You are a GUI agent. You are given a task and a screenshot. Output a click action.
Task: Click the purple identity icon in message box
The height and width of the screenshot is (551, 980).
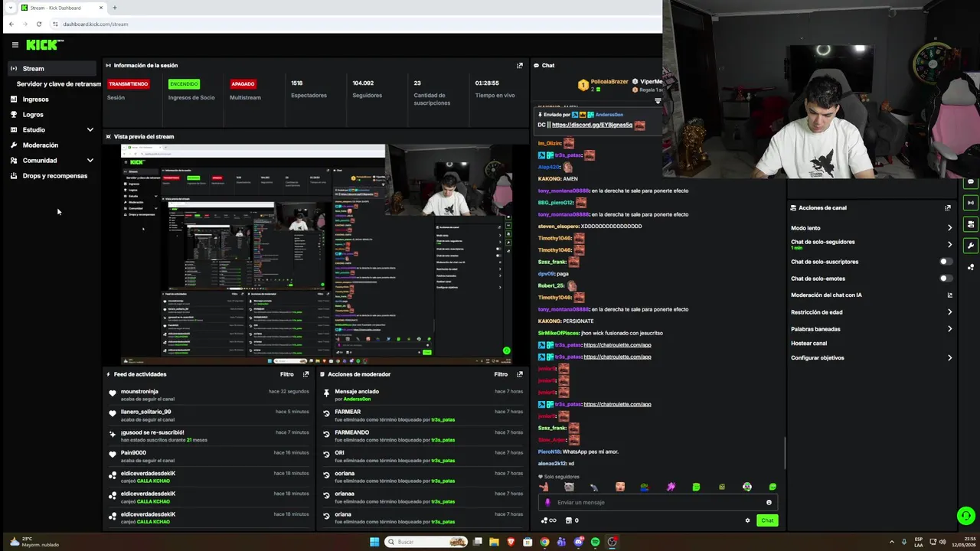pyautogui.click(x=547, y=503)
